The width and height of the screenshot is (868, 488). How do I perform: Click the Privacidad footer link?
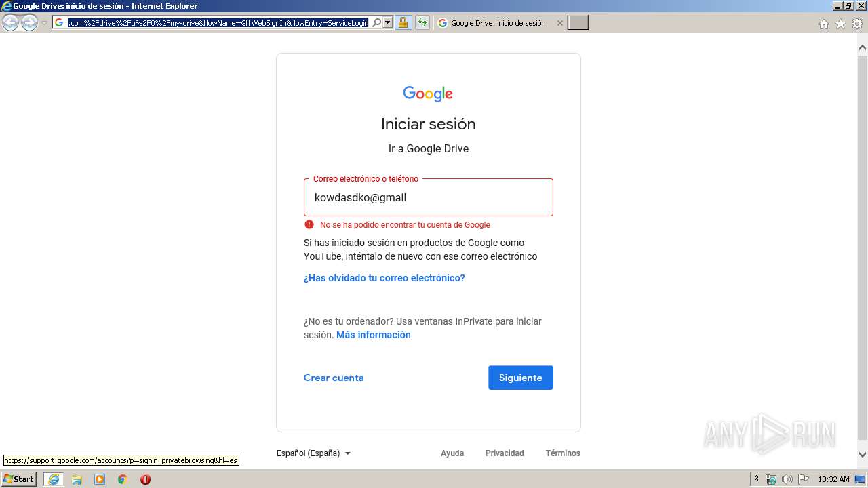coord(505,453)
